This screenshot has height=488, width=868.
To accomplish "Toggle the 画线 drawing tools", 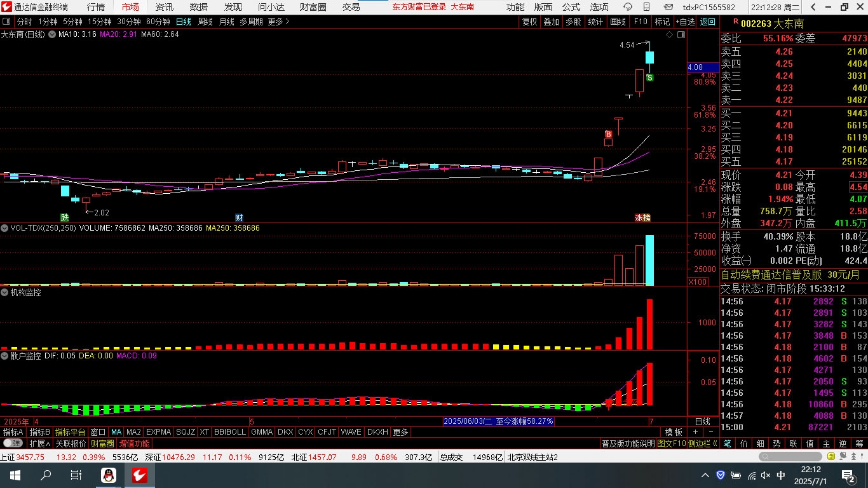I will [x=618, y=22].
